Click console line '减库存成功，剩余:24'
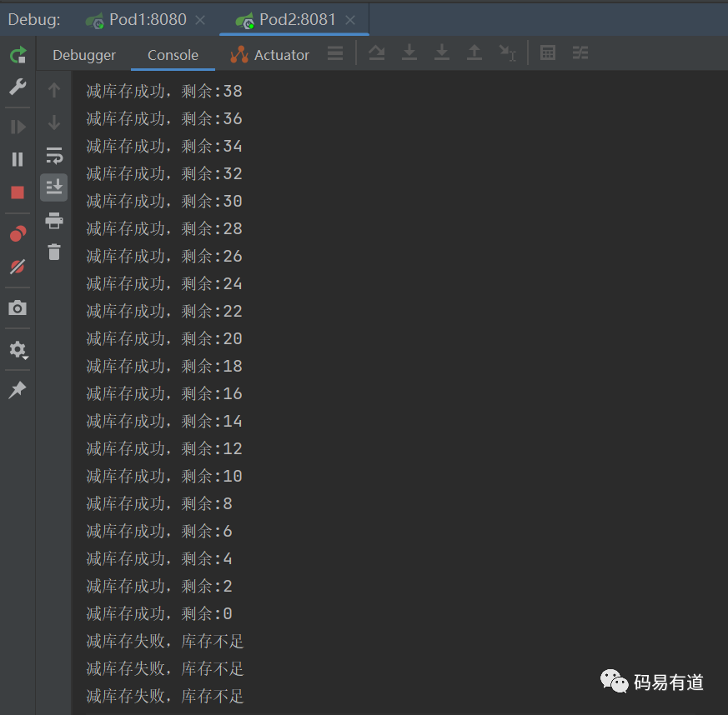This screenshot has width=728, height=715. 164,283
